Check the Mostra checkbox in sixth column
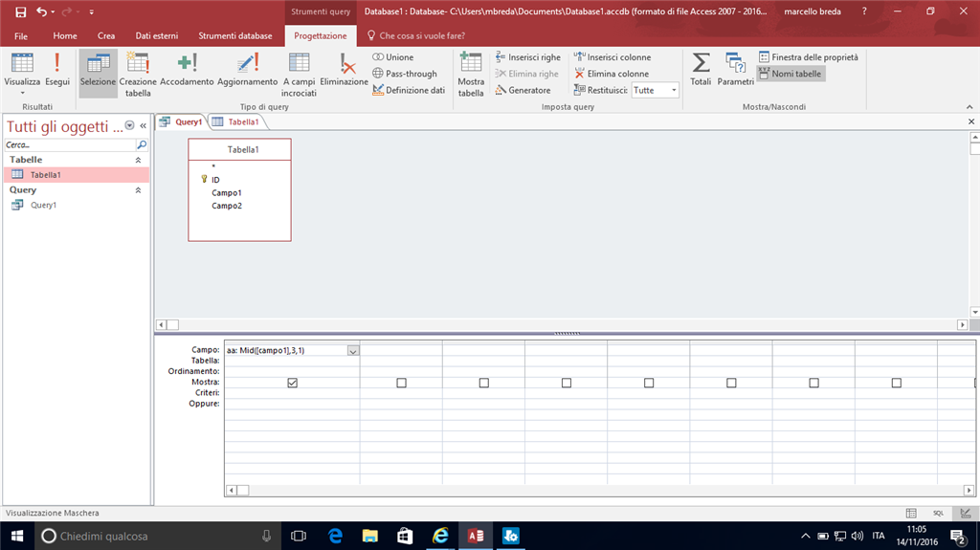The width and height of the screenshot is (980, 550). tap(731, 383)
